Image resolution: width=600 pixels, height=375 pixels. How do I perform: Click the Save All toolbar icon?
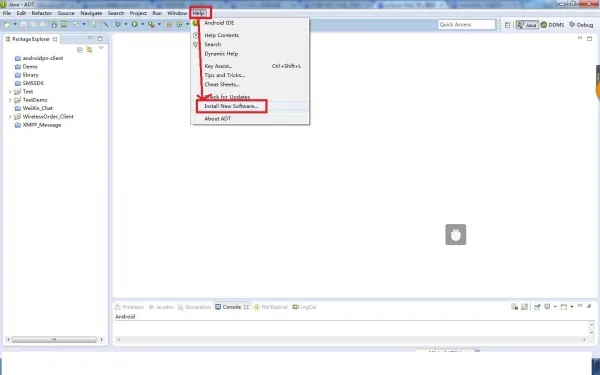point(33,24)
